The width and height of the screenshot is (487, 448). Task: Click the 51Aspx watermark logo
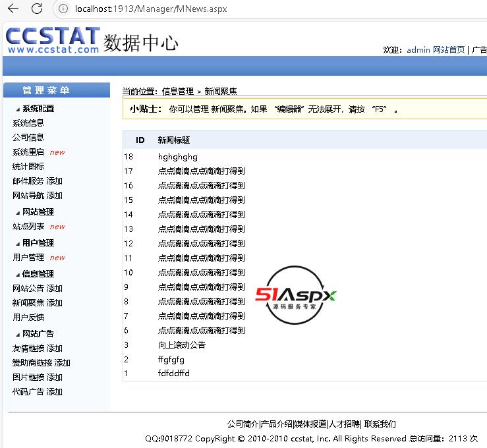(x=296, y=295)
